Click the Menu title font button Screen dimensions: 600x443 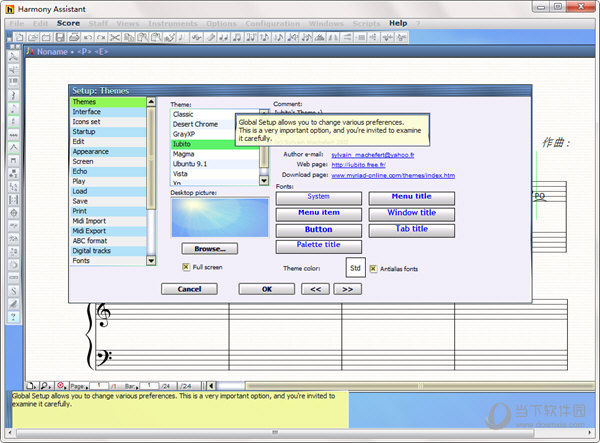(x=412, y=198)
